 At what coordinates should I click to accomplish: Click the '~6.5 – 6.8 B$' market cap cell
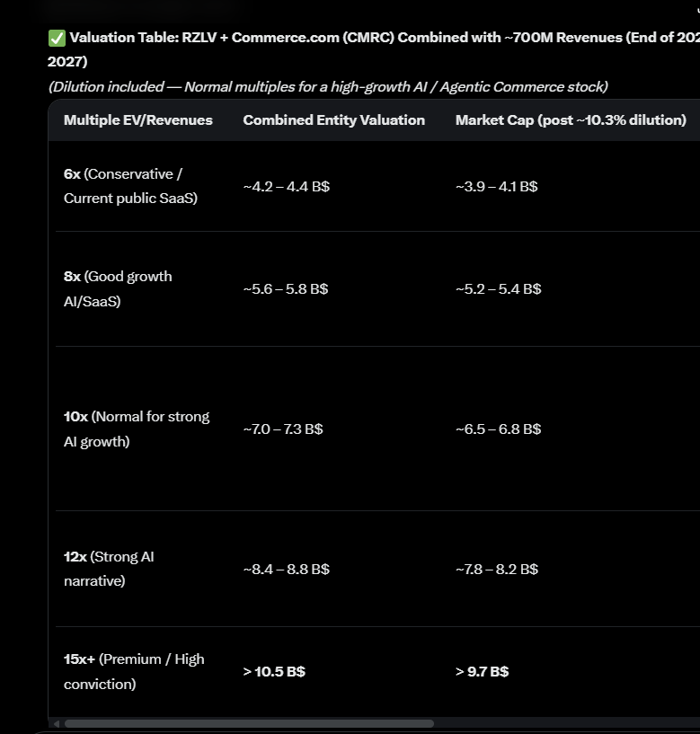coord(498,429)
